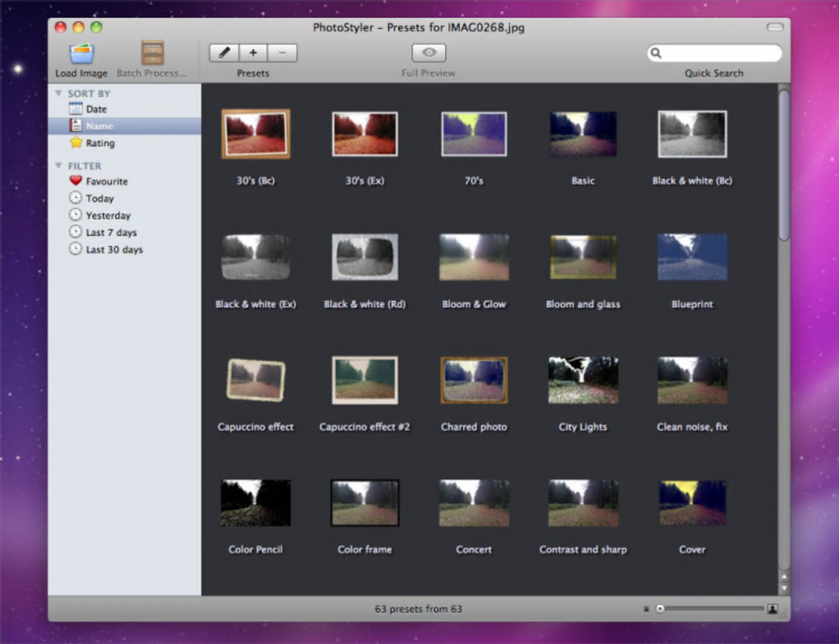Select the Black & white (Rd) thumbnail

[x=365, y=257]
